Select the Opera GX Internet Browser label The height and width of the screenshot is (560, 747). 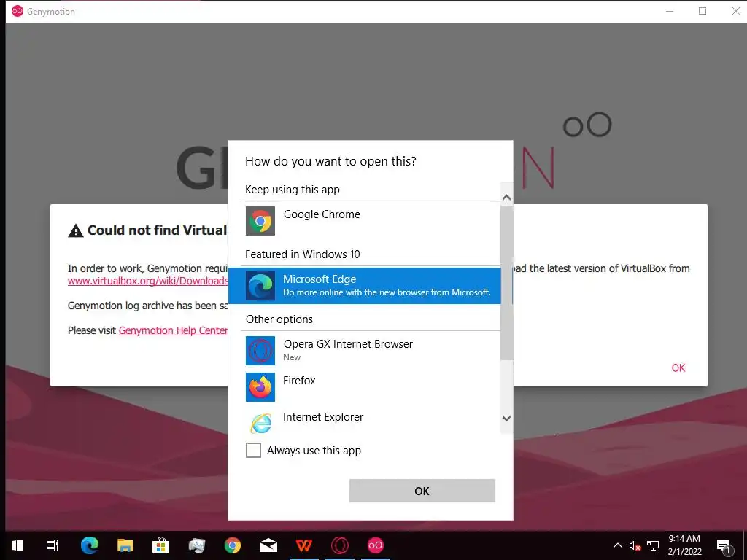(348, 344)
